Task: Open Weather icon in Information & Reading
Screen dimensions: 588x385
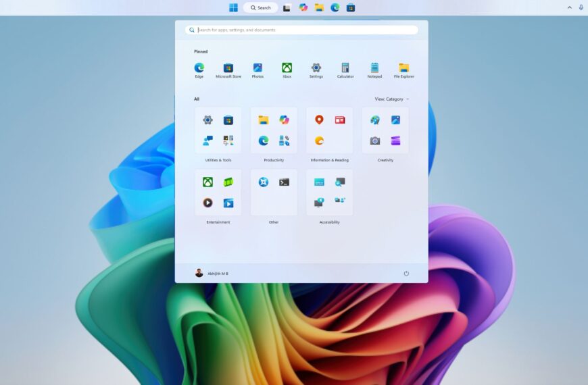Action: (x=319, y=140)
